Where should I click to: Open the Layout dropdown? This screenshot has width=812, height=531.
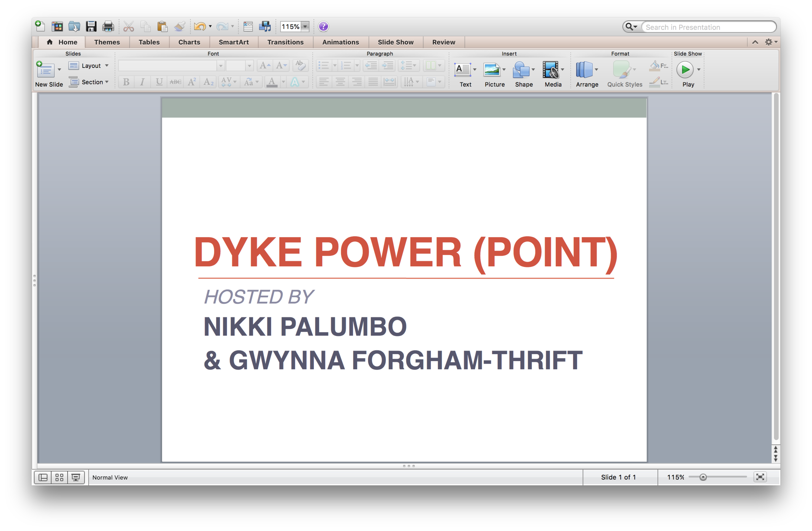pyautogui.click(x=88, y=66)
